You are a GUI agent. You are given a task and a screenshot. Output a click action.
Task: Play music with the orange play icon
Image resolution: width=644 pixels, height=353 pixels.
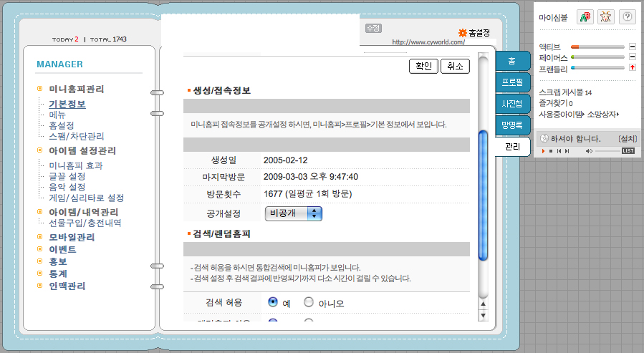tap(543, 151)
